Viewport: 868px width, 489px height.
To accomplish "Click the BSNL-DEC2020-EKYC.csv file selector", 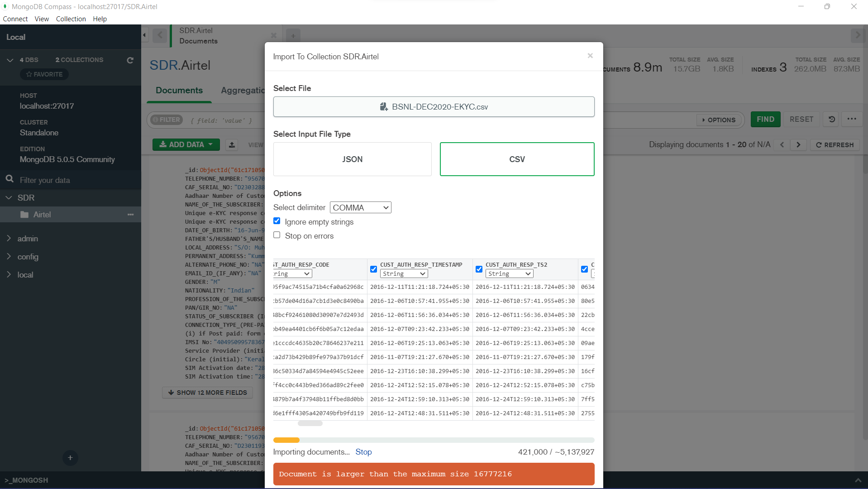I will [434, 107].
